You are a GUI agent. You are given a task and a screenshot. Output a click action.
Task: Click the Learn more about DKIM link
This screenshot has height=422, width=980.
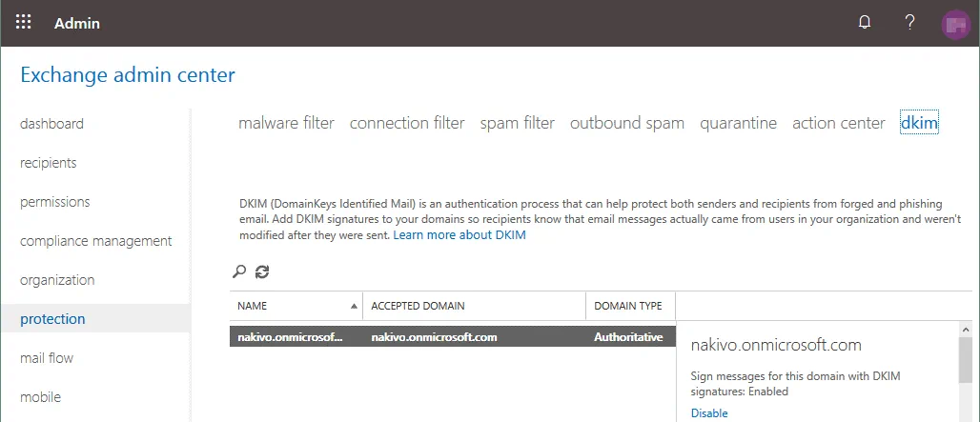[x=459, y=235]
